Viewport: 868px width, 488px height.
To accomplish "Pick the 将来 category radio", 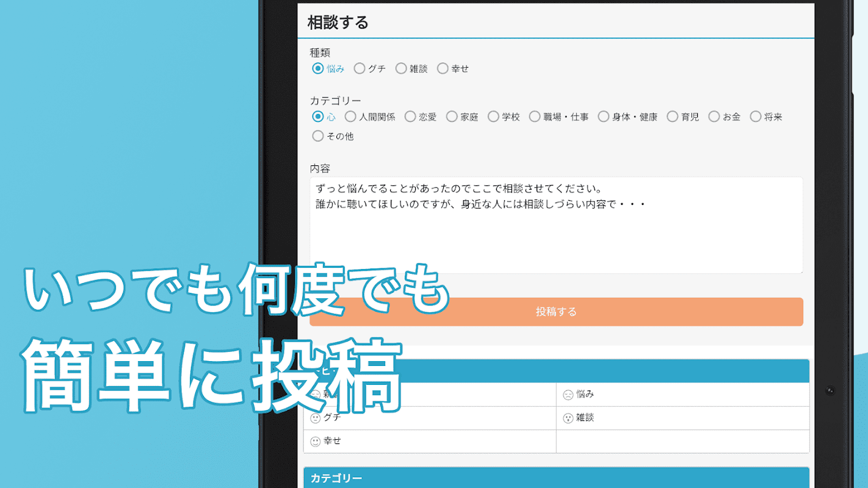I will tap(756, 117).
